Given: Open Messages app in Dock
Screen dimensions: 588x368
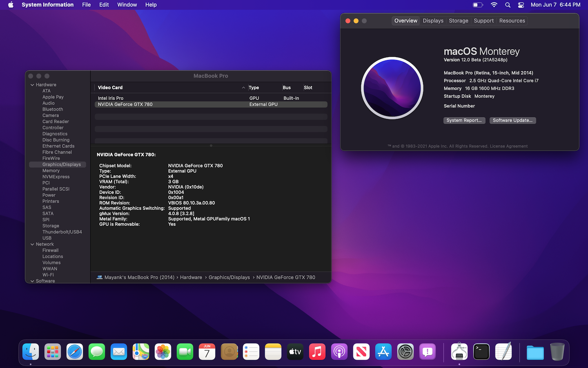Looking at the screenshot, I should pos(97,352).
